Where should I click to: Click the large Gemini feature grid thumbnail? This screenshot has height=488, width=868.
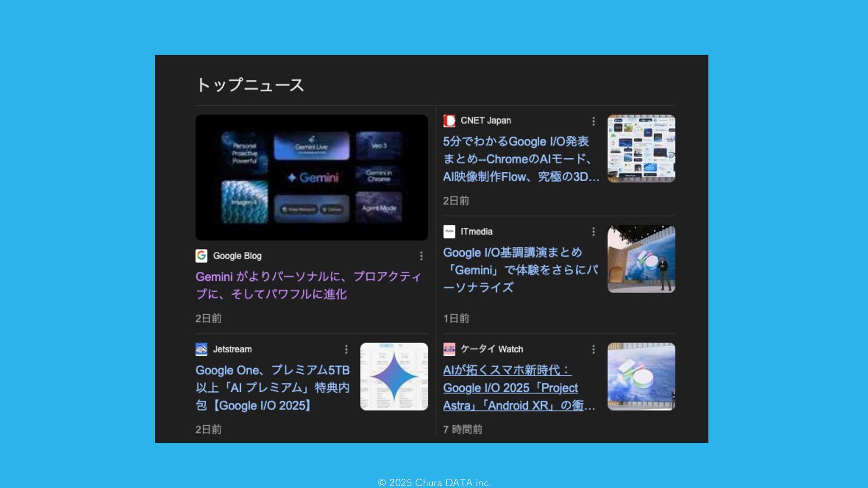(311, 177)
